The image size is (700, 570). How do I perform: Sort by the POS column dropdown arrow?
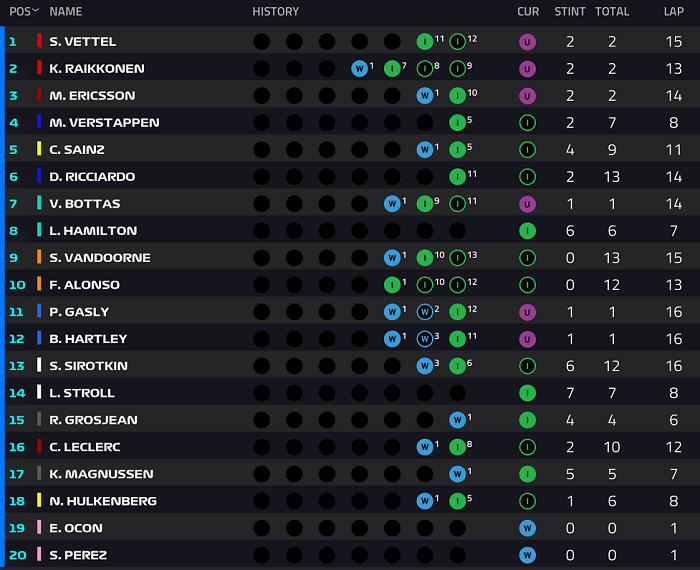point(35,11)
